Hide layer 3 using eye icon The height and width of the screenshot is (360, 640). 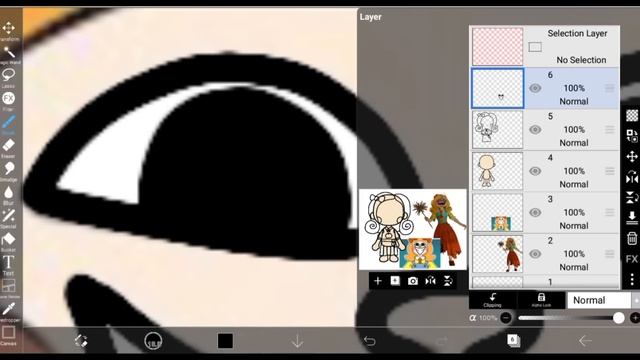coord(535,213)
